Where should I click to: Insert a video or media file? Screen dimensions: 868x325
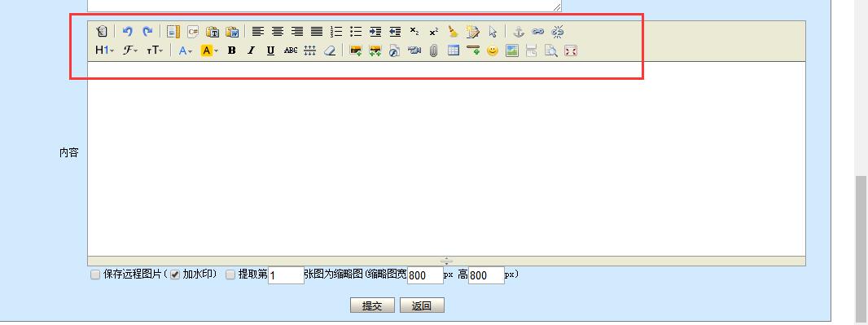point(414,51)
